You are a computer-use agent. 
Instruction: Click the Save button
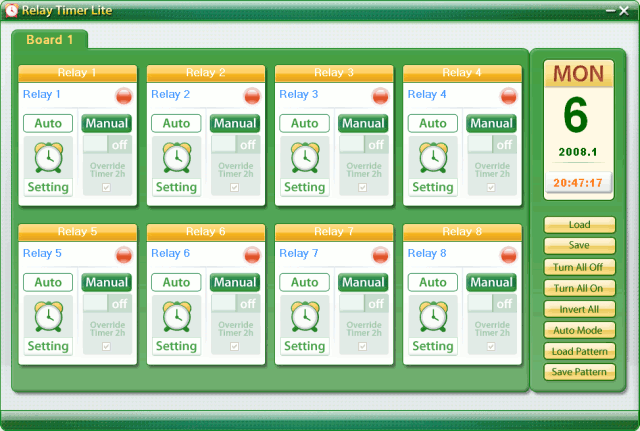tap(579, 245)
